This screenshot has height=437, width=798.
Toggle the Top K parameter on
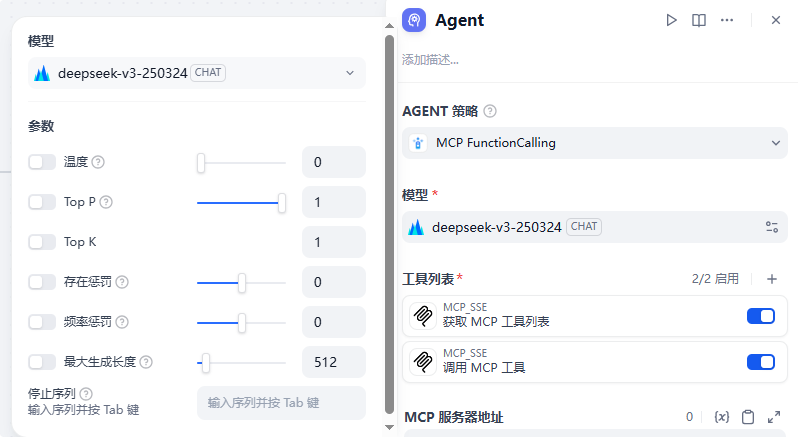click(42, 242)
